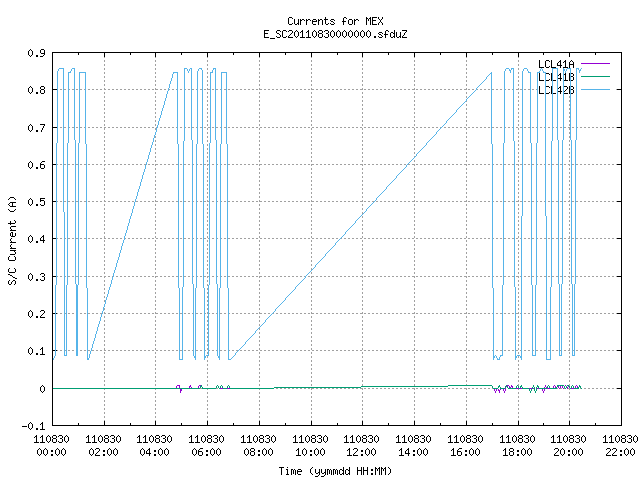Click the 20:00 x-axis time label

[568, 452]
